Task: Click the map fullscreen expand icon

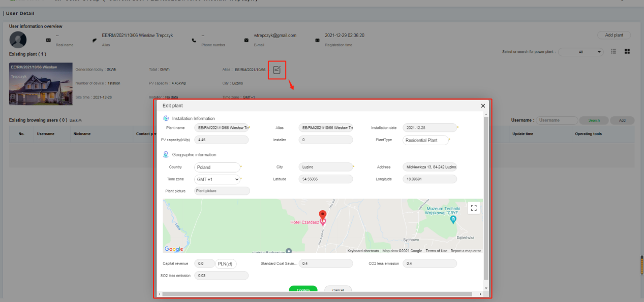Action: coord(473,208)
